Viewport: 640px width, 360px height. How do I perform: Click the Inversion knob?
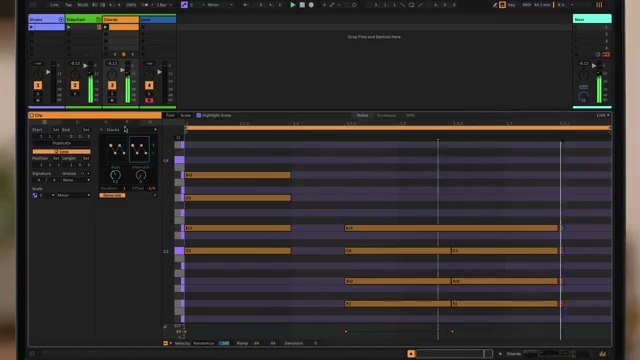(141, 175)
